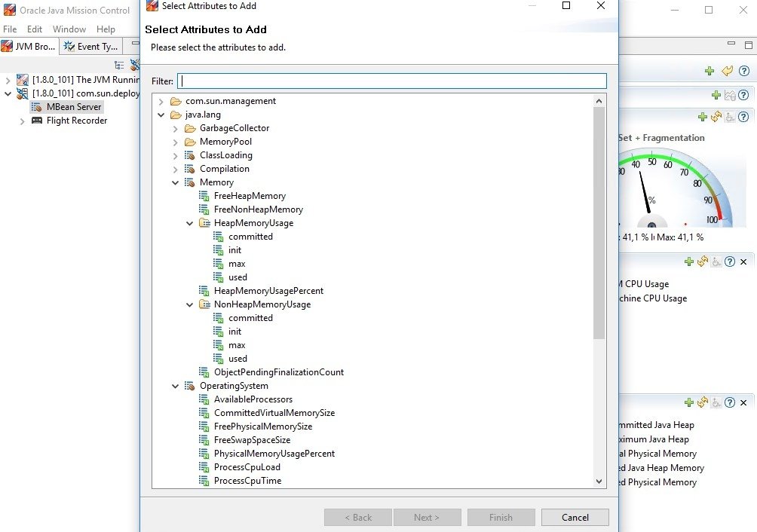Click the tree layout icon in JVM Browser toolbar

(119, 65)
